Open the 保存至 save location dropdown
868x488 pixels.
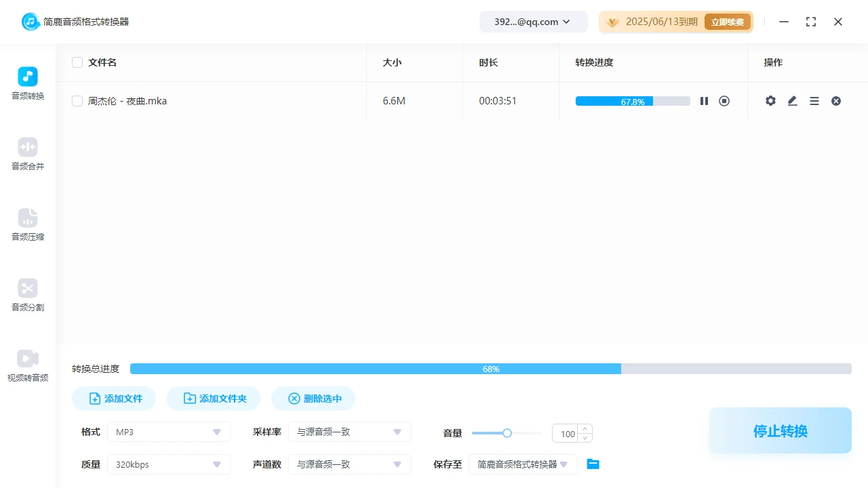(523, 464)
